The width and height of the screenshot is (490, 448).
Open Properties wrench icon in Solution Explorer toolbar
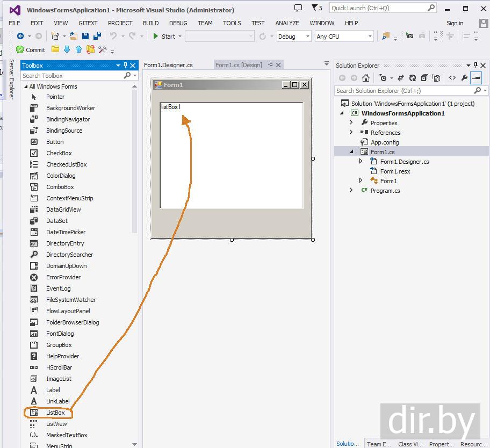pyautogui.click(x=464, y=78)
